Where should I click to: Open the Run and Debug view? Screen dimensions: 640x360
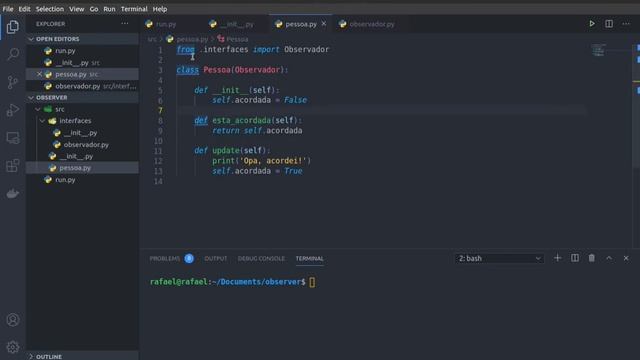[x=13, y=110]
